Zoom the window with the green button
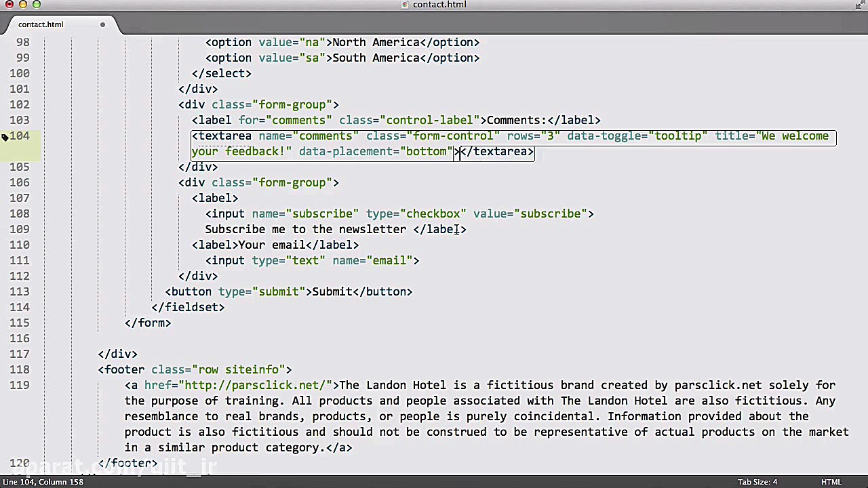This screenshot has height=488, width=868. point(37,5)
